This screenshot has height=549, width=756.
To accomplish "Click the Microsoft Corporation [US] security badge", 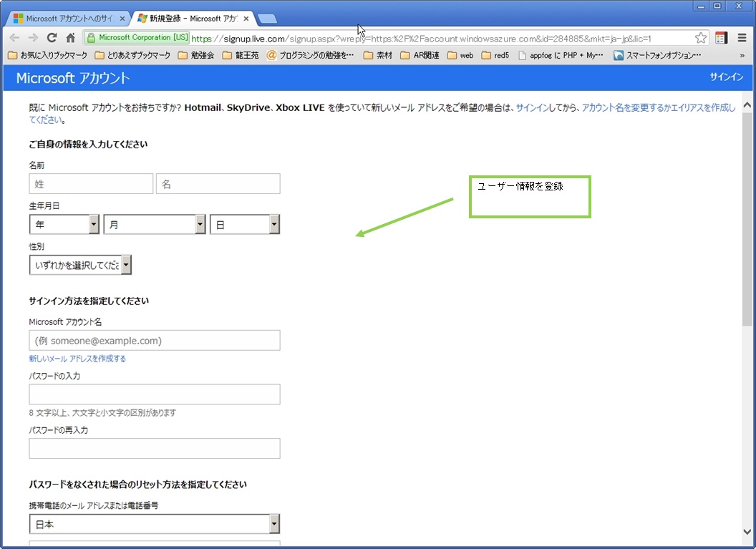I will pyautogui.click(x=137, y=38).
